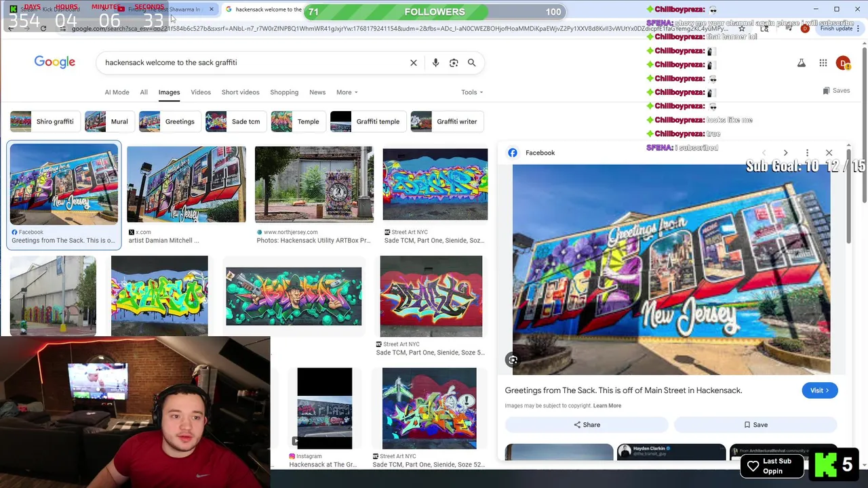868x488 pixels.
Task: Open the three-dot menu in the preview panel
Action: 807,152
